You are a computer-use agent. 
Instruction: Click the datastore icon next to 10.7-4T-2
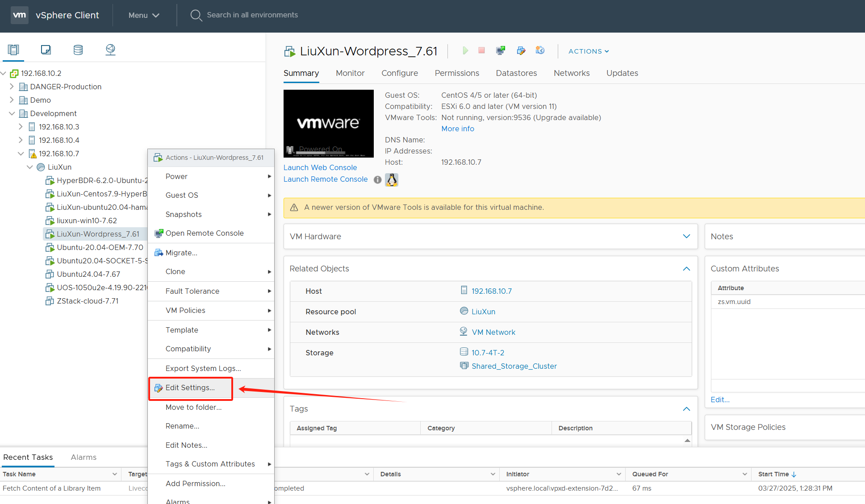[x=464, y=352]
